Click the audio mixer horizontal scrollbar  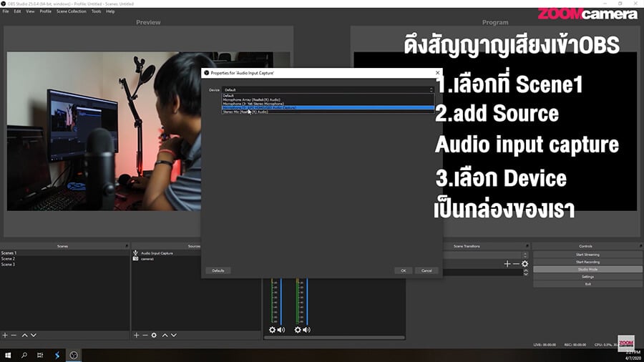click(334, 338)
